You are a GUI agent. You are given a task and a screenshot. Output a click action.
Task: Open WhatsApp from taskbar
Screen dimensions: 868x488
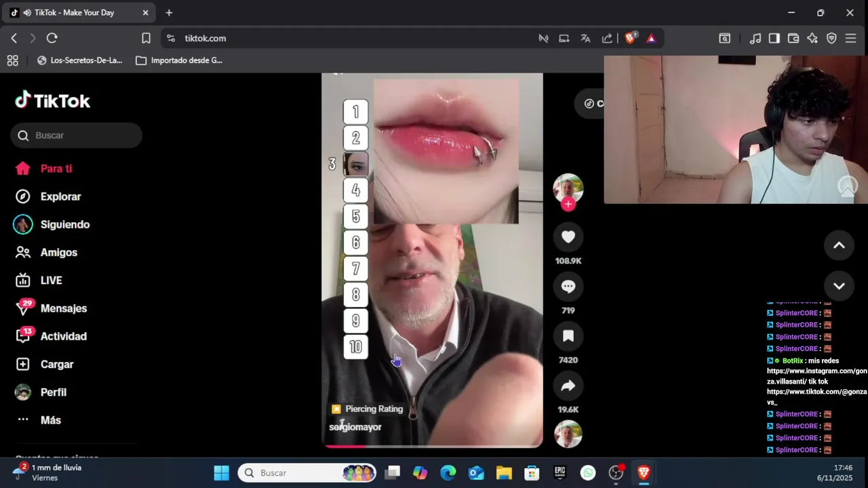click(588, 473)
